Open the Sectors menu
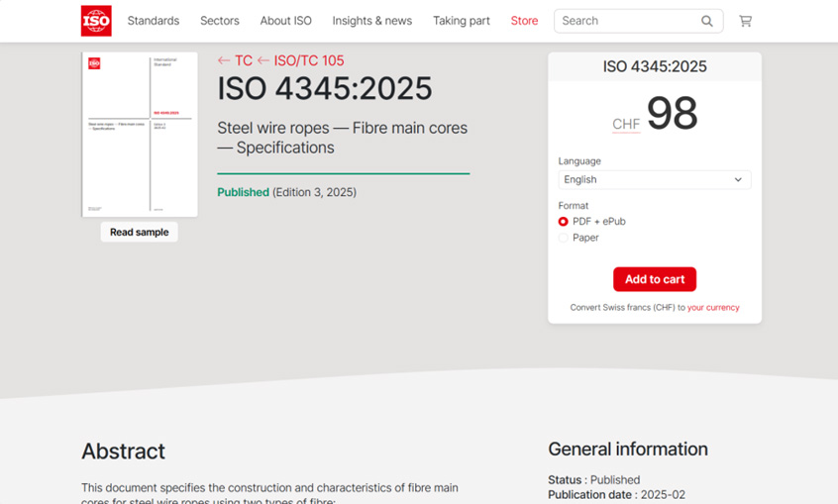The width and height of the screenshot is (838, 504). click(x=220, y=21)
